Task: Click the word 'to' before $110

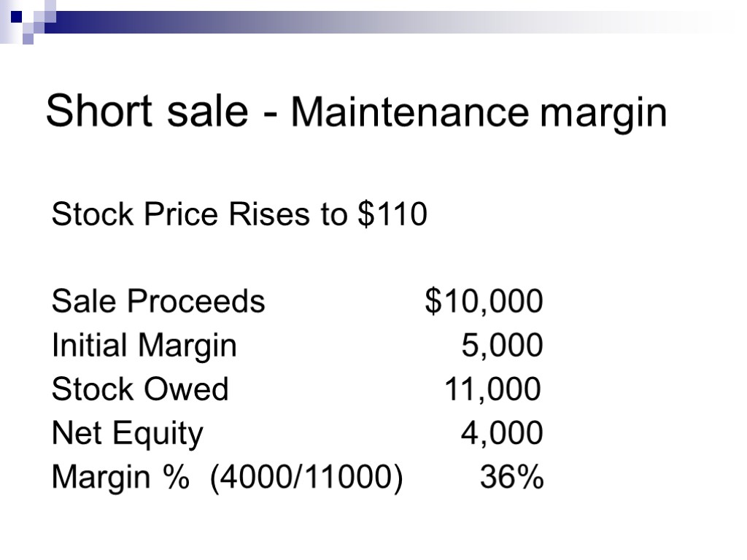Action: [x=336, y=215]
